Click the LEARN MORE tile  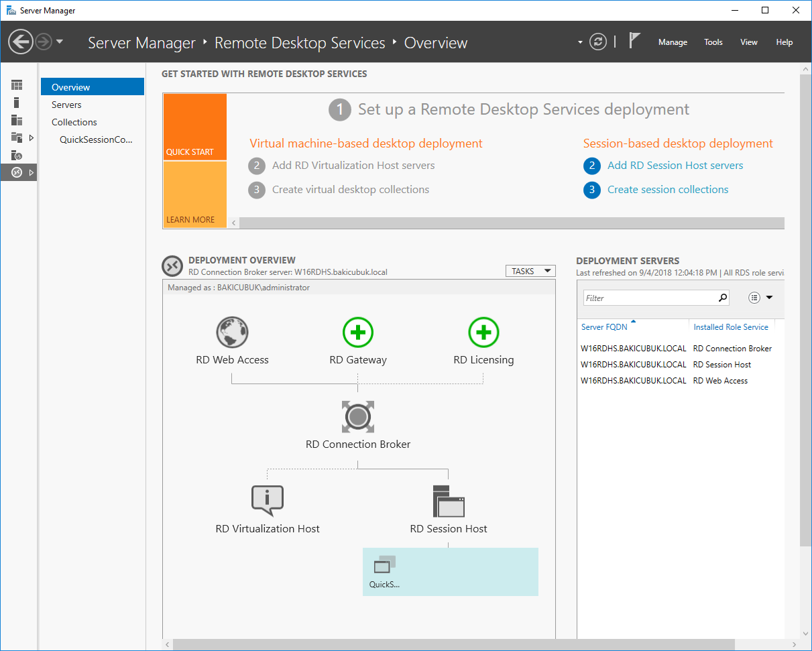[194, 194]
